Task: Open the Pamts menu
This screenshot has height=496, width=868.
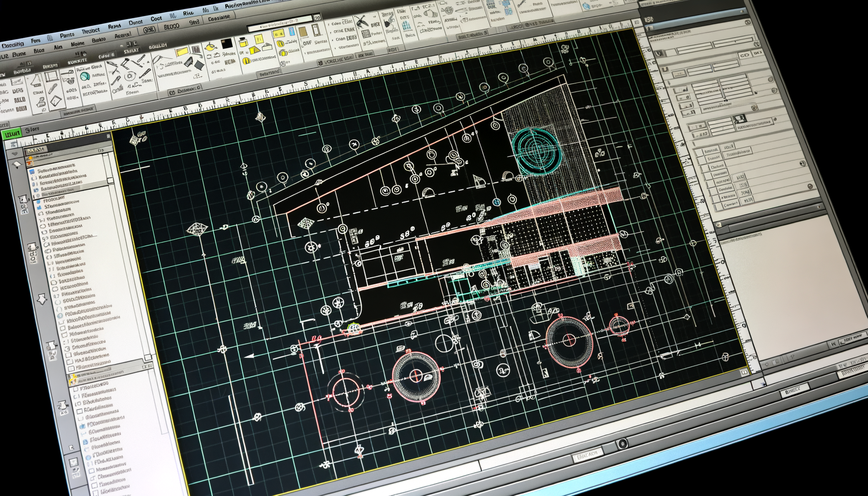Action: coord(67,35)
